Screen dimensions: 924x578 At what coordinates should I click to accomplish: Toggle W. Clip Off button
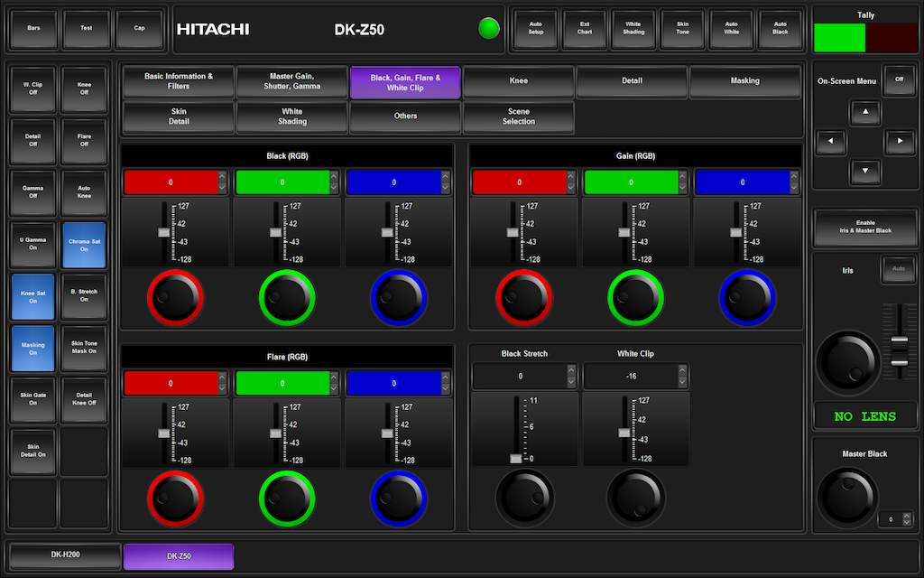(33, 89)
